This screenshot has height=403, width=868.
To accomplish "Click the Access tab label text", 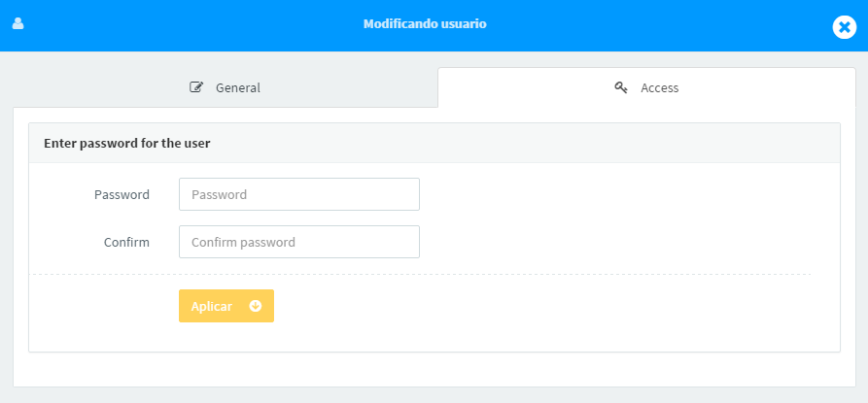I will click(660, 88).
